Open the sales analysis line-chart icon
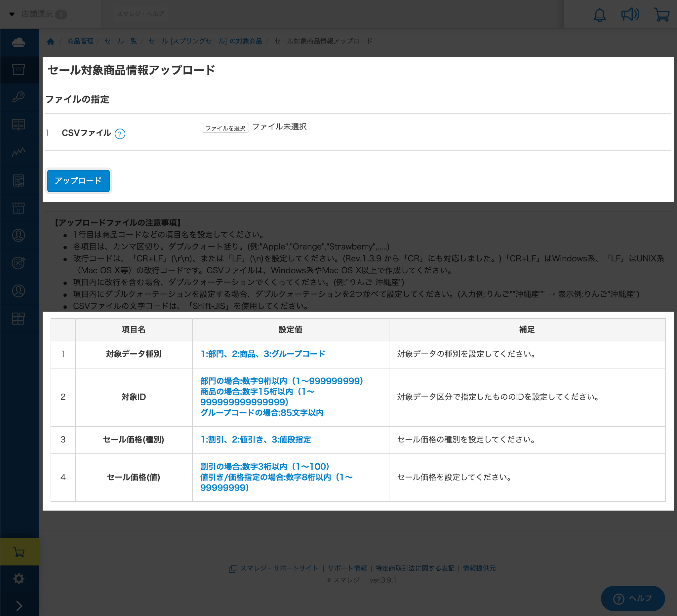Screen dimensions: 677x616 [19, 152]
